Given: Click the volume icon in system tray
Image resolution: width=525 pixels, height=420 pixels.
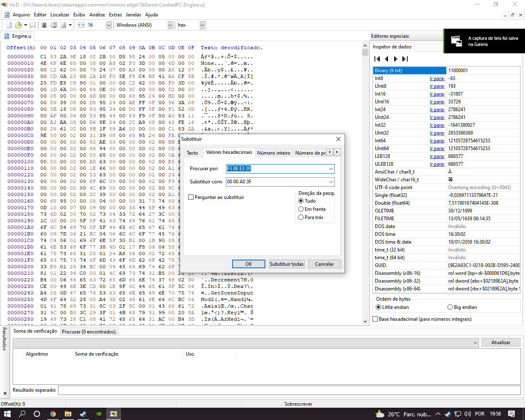Looking at the screenshot, I should point(468,414).
